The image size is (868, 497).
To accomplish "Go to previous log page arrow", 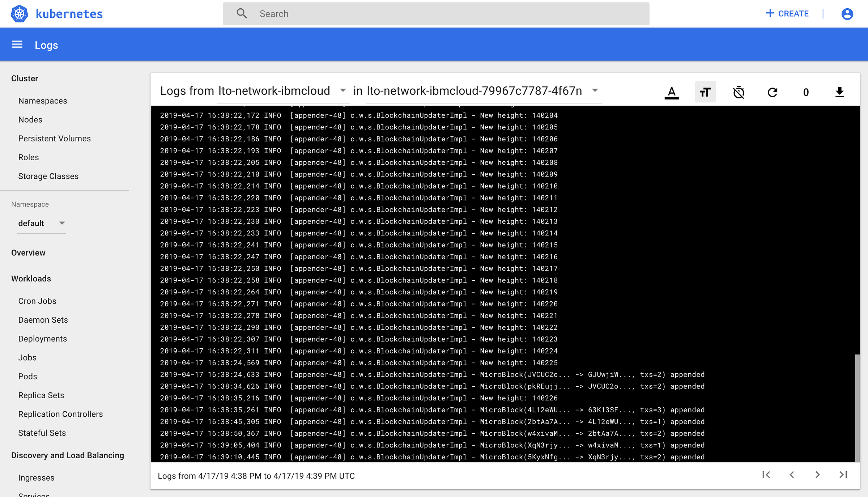I will click(x=792, y=475).
